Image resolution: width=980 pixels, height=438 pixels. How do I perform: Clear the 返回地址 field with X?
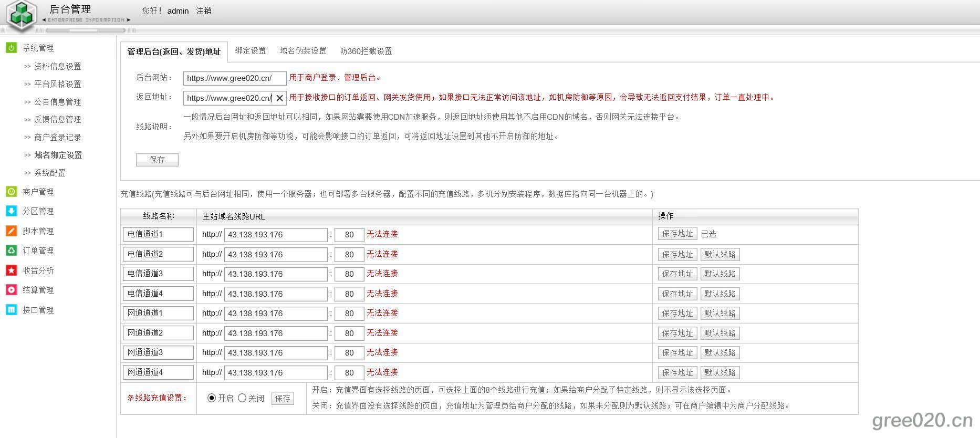280,98
